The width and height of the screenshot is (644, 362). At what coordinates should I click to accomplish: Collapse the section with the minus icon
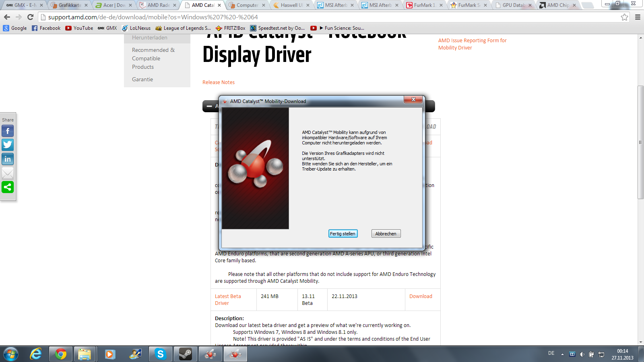(x=209, y=107)
